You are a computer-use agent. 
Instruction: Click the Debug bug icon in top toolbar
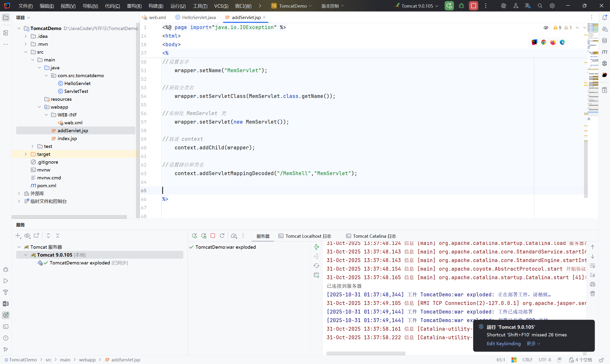[x=461, y=6]
